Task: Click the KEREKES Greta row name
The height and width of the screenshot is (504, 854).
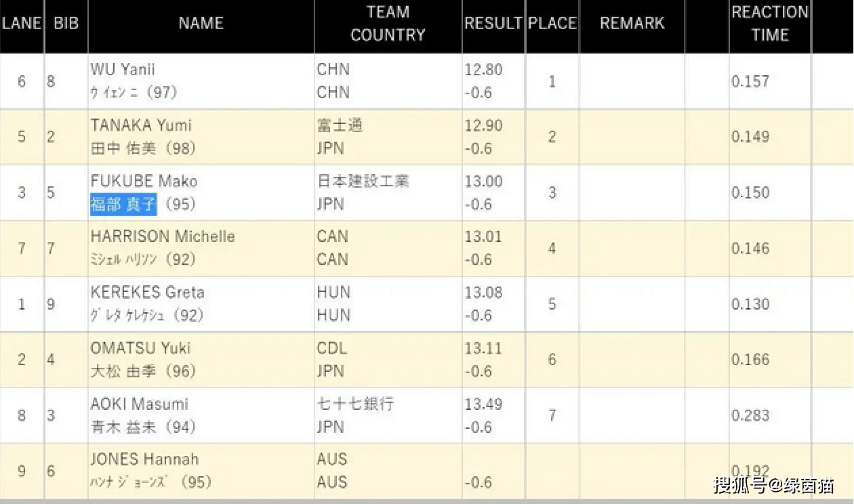Action: coord(147,293)
